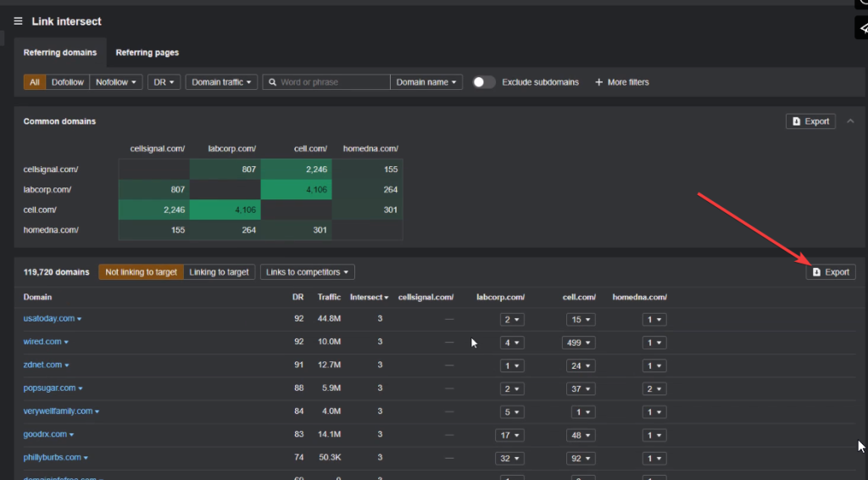
Task: Expand the 2 homedna.com links for popsugar.com
Action: coord(654,388)
